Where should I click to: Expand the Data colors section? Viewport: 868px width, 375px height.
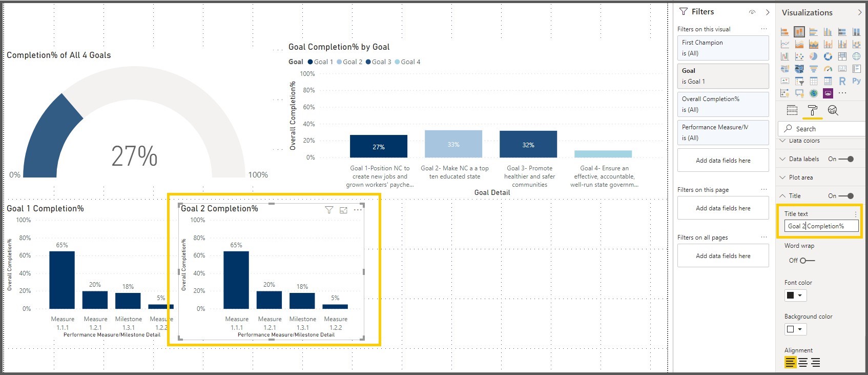pyautogui.click(x=782, y=141)
